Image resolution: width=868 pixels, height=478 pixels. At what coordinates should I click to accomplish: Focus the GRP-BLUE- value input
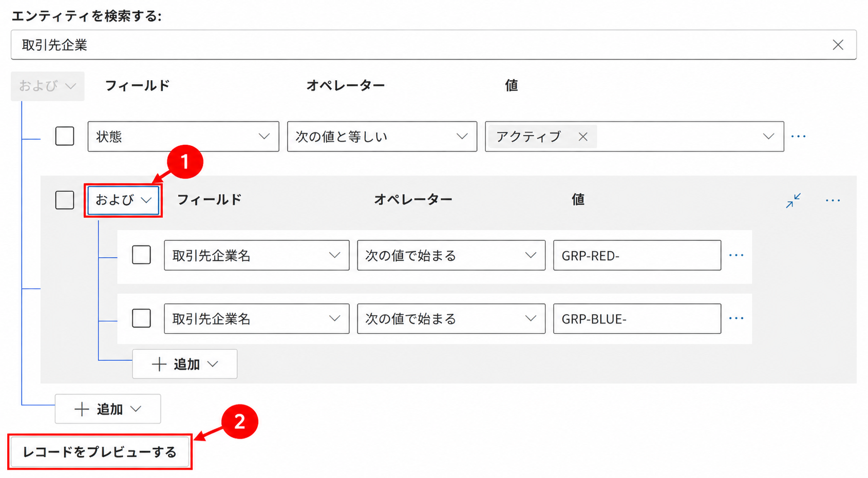pyautogui.click(x=637, y=318)
